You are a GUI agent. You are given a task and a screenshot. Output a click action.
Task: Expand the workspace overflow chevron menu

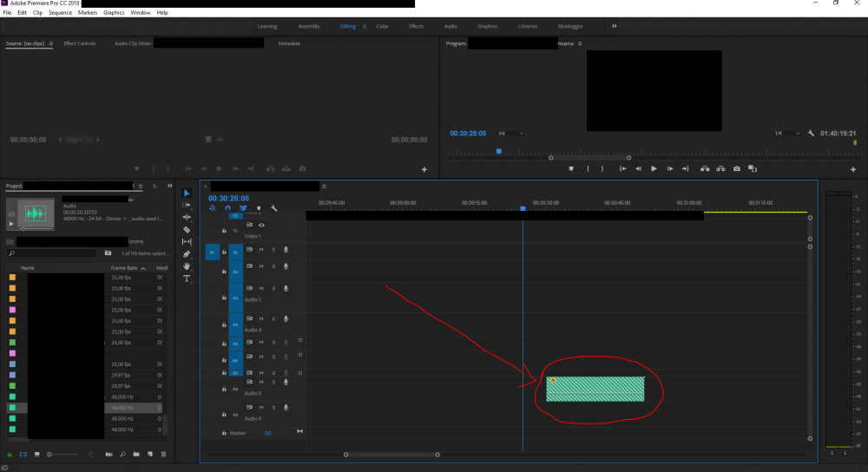[x=615, y=26]
